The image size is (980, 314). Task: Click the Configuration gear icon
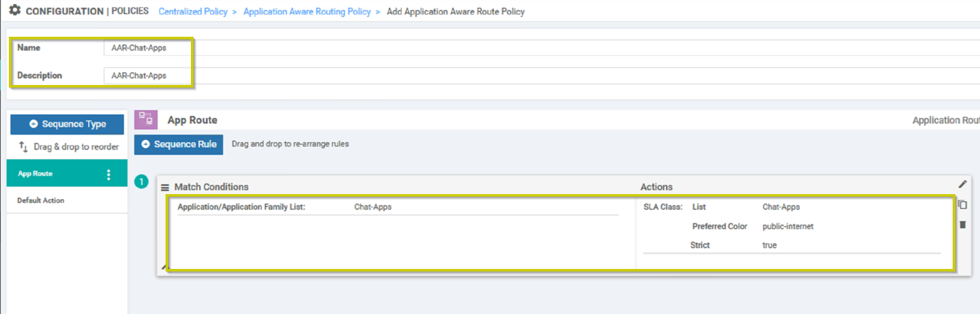coord(14,11)
